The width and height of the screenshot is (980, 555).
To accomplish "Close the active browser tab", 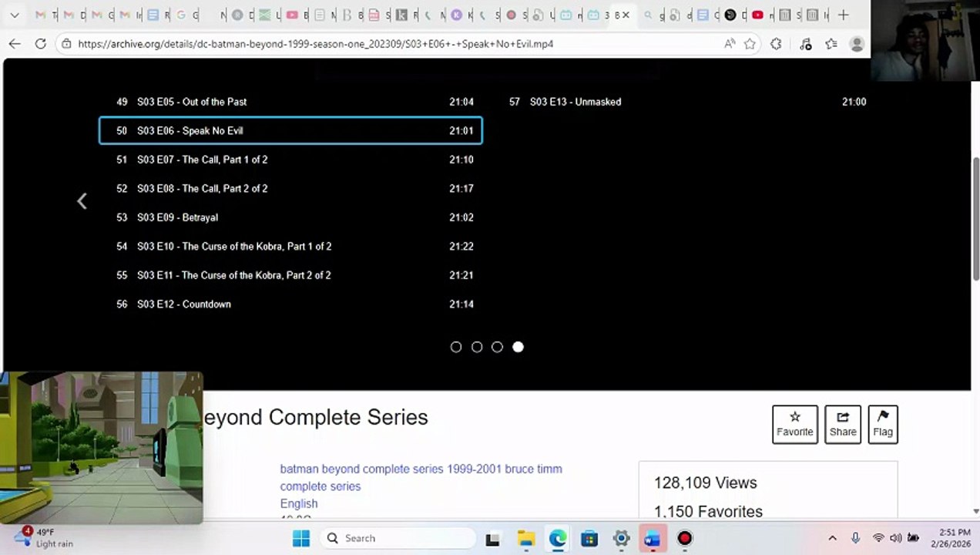I will (626, 15).
